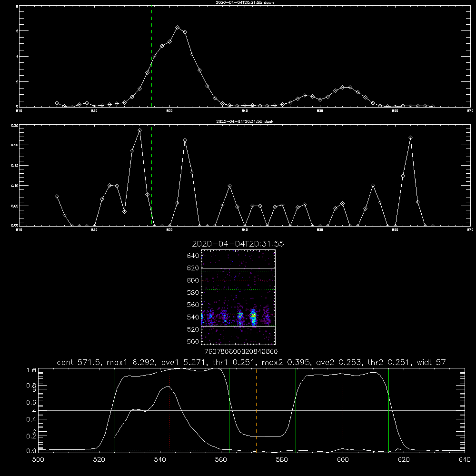The image size is (476, 476).
Task: Click the first green dashed line in dusk plot
Action: tap(151, 175)
